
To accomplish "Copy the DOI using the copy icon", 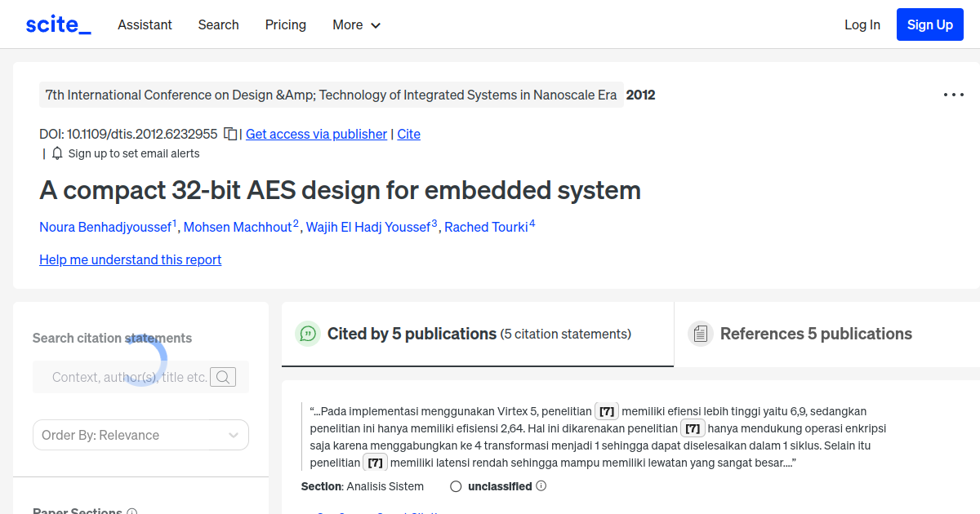I will (229, 133).
